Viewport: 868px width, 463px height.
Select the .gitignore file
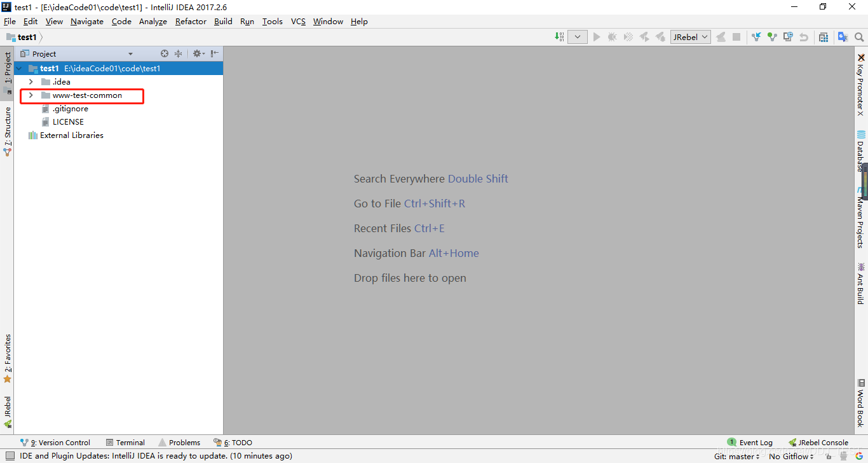[70, 109]
